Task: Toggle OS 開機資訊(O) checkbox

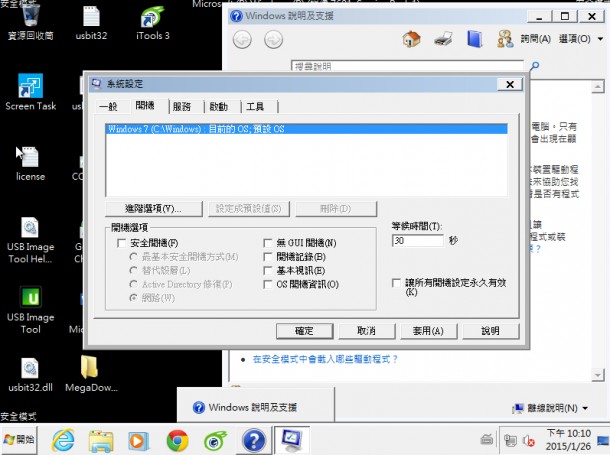Action: [x=268, y=284]
